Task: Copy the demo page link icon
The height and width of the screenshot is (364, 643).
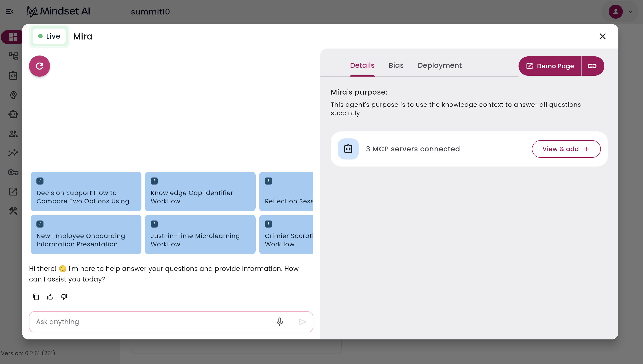Action: click(x=592, y=66)
